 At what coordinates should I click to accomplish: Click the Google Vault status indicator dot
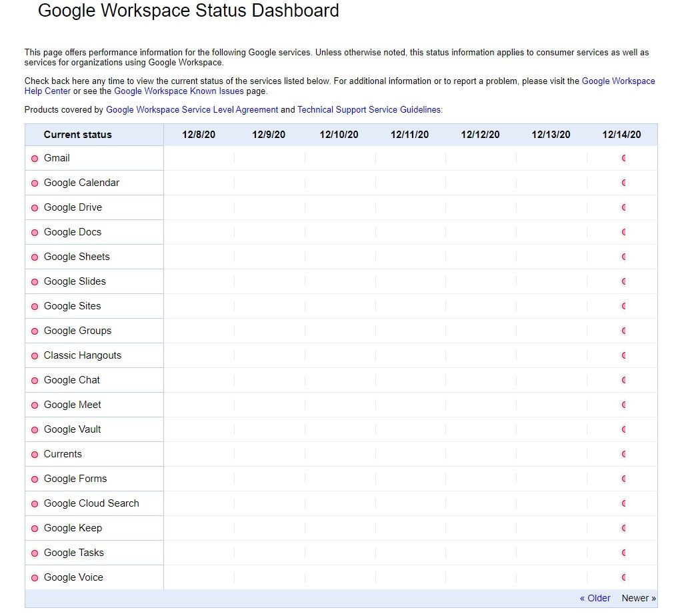coord(35,430)
